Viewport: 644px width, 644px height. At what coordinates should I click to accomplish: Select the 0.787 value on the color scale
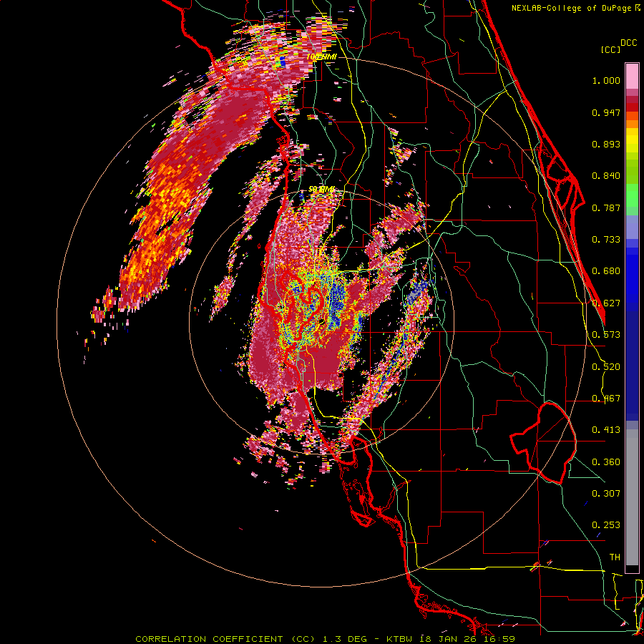pyautogui.click(x=606, y=208)
